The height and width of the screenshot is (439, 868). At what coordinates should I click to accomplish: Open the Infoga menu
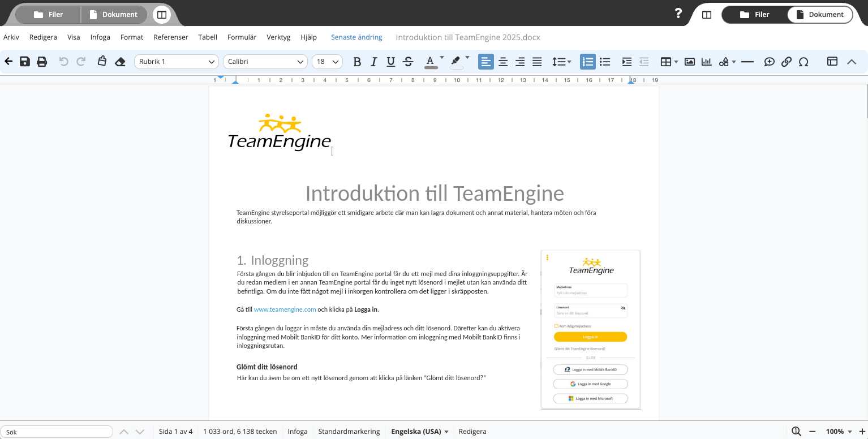pos(100,37)
